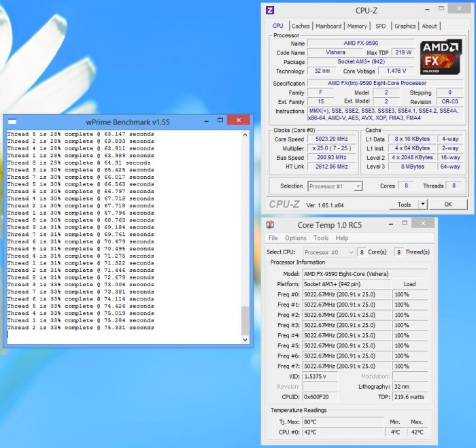476x448 pixels.
Task: Open the Processor #1 selection dropdown
Action: [x=335, y=186]
